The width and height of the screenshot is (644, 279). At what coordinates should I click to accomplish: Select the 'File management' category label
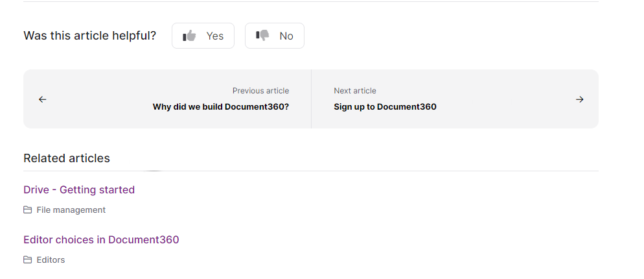[x=71, y=210]
